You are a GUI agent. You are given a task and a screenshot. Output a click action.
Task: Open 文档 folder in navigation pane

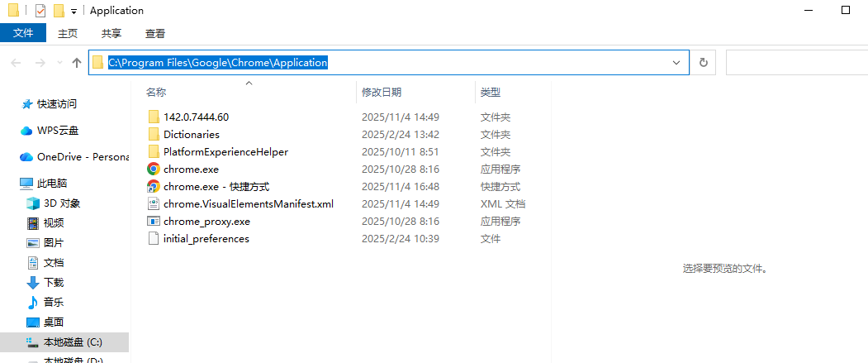54,263
